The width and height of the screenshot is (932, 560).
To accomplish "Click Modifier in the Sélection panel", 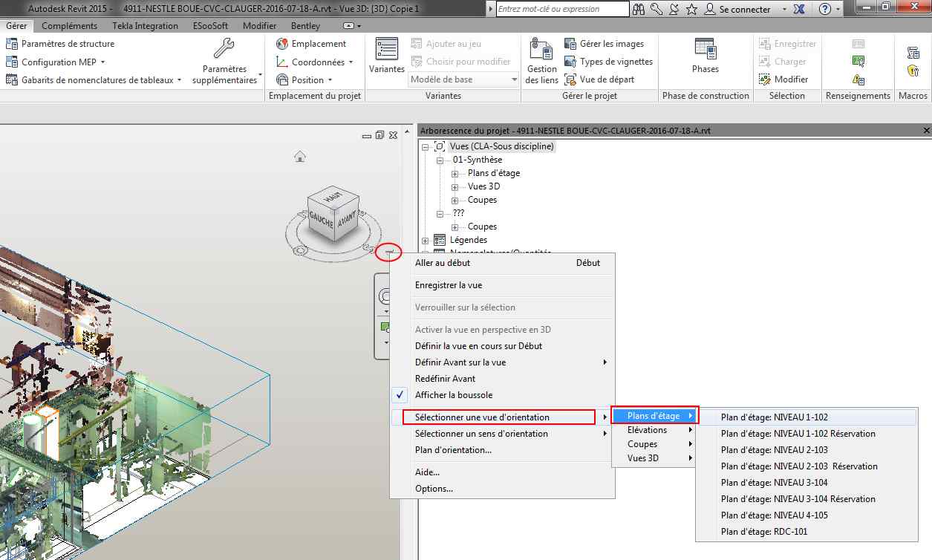I will coord(784,79).
